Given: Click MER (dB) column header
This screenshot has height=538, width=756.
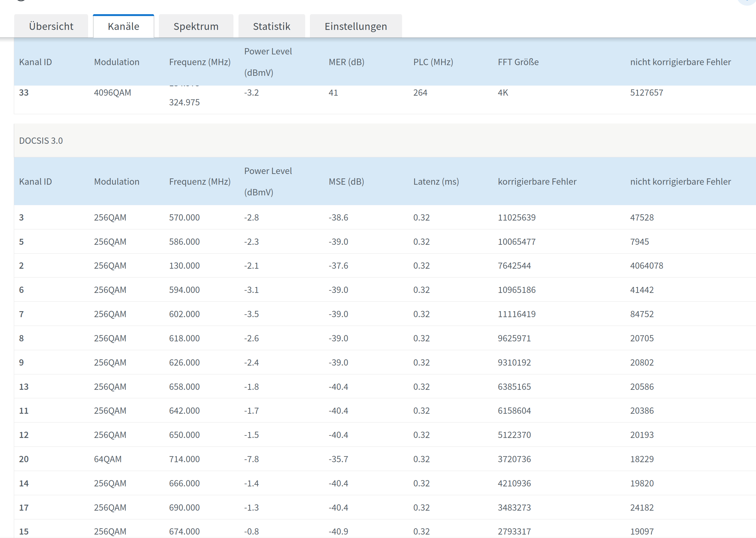Looking at the screenshot, I should pos(346,62).
